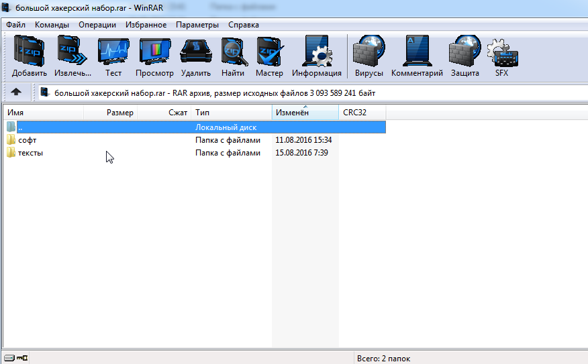Click the Вирусы (Virus scan) icon
Image resolution: width=588 pixels, height=364 pixels.
[369, 56]
